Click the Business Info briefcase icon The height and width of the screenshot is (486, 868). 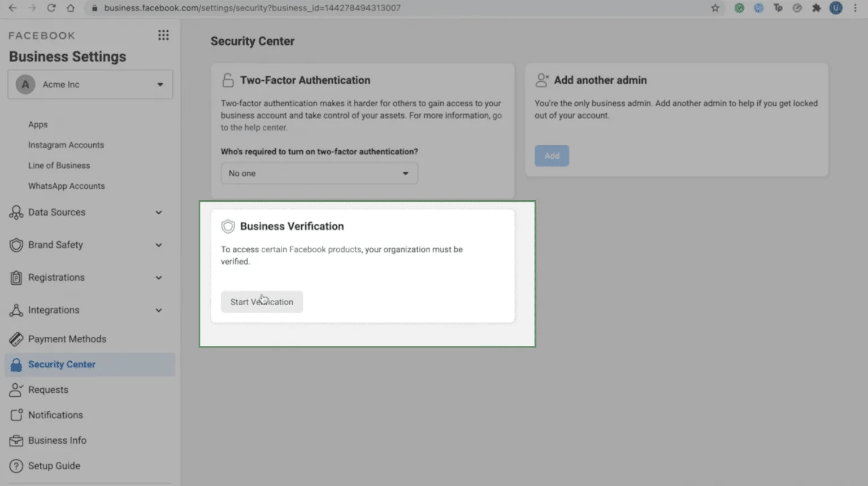pyautogui.click(x=16, y=440)
